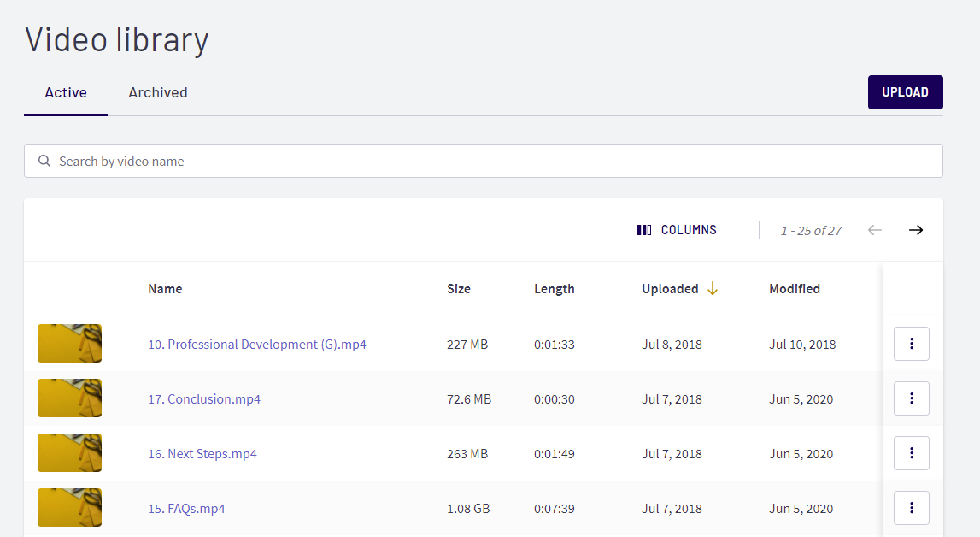Click the Video library page heading
The height and width of the screenshot is (537, 980).
117,40
